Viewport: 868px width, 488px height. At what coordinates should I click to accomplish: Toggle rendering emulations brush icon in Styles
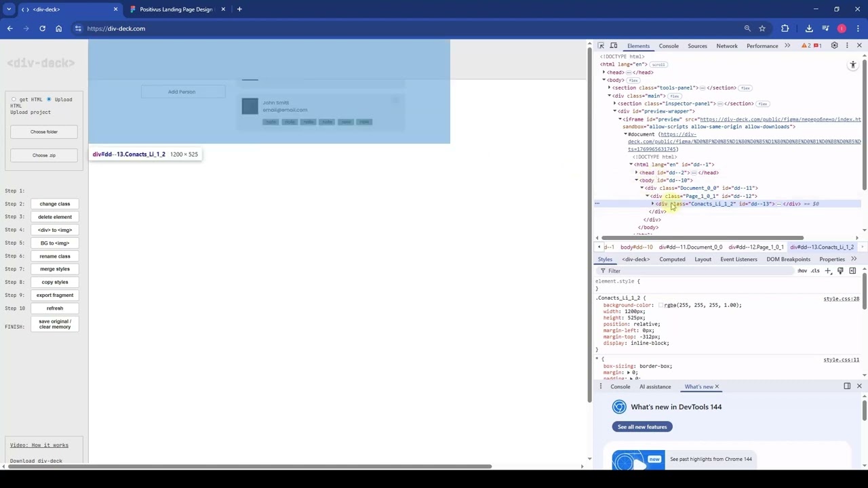tap(840, 271)
